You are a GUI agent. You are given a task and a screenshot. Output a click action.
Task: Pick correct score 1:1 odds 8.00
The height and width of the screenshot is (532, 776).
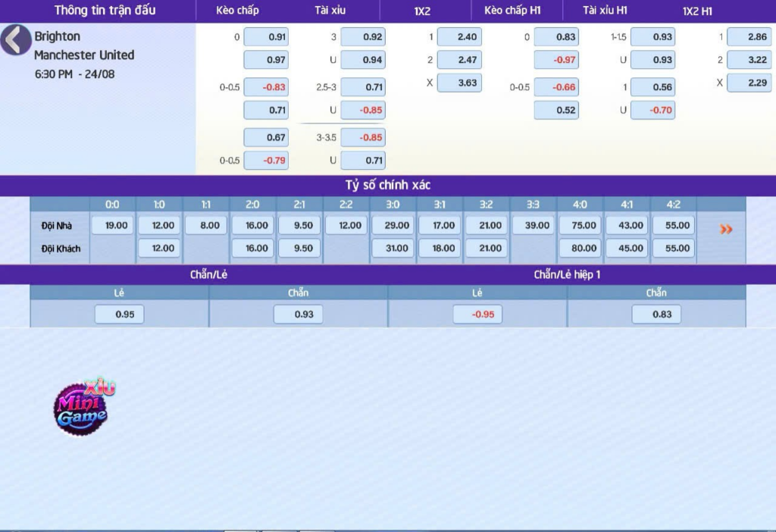point(206,225)
